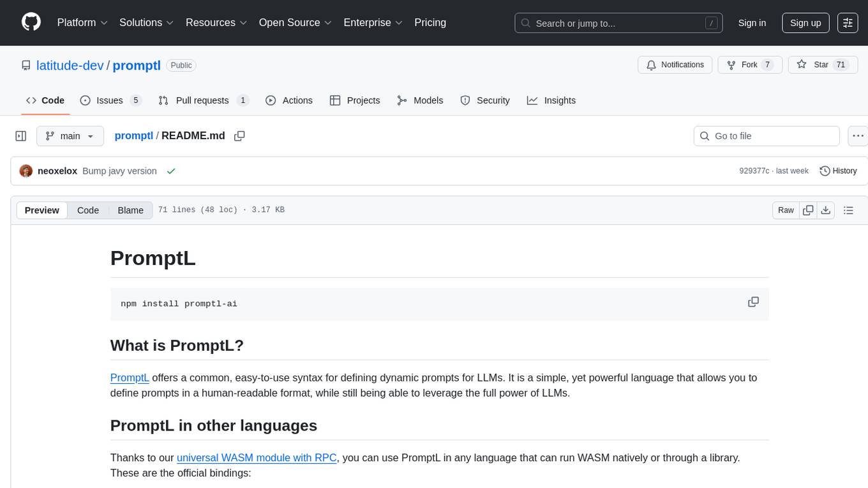Focus the Go to file search box
The image size is (868, 488).
pos(767,136)
